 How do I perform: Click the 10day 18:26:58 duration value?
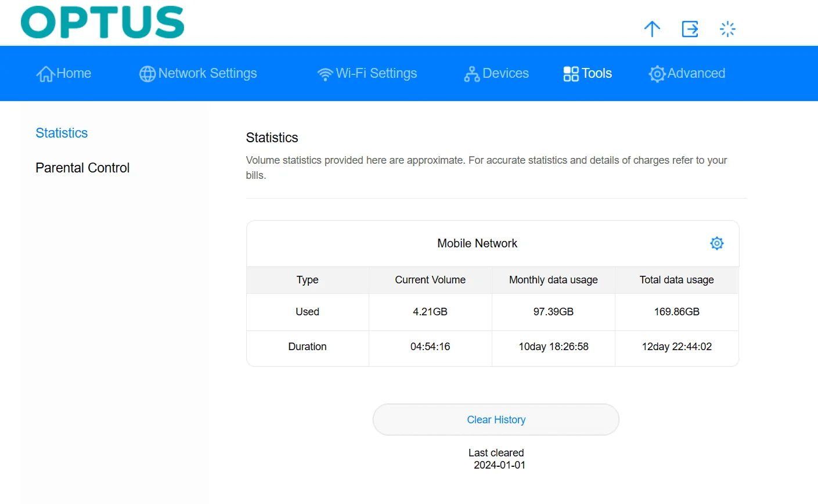click(x=553, y=347)
